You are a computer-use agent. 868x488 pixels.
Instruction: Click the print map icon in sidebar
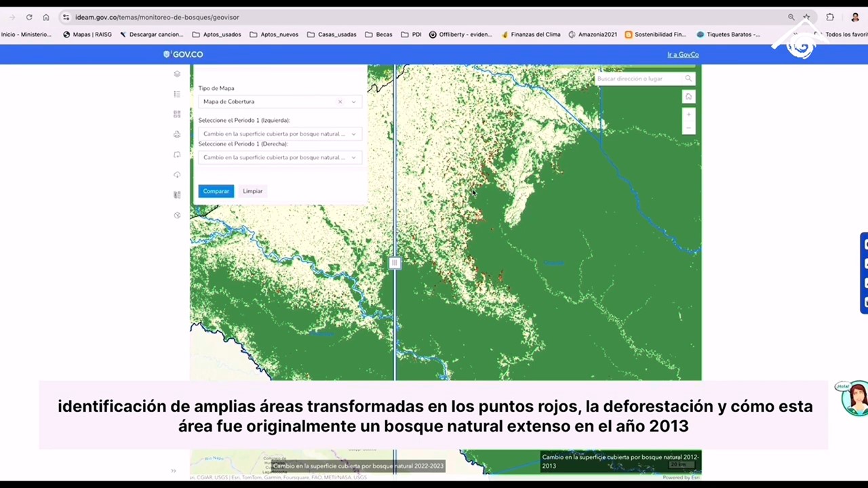click(177, 134)
